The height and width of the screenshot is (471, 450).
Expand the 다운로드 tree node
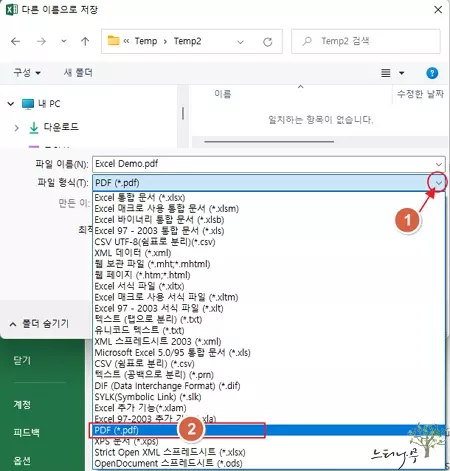(x=17, y=128)
